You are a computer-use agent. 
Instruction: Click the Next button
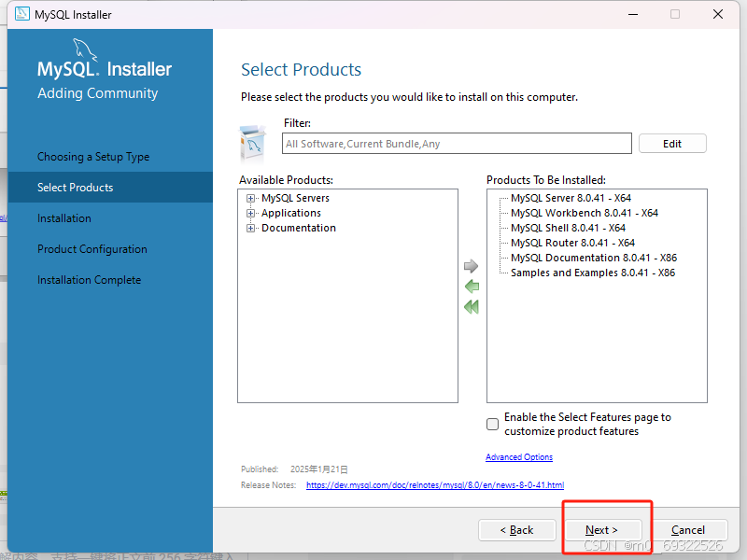tap(602, 530)
